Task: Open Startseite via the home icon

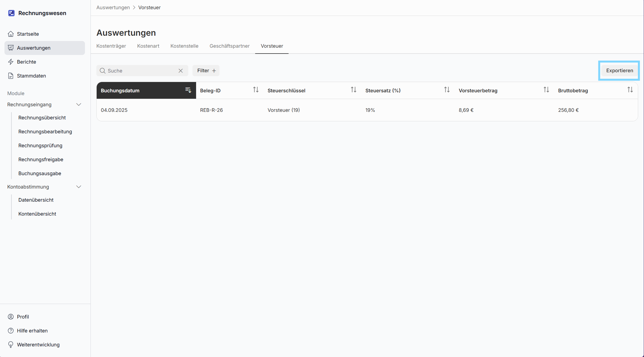Action: pos(11,34)
